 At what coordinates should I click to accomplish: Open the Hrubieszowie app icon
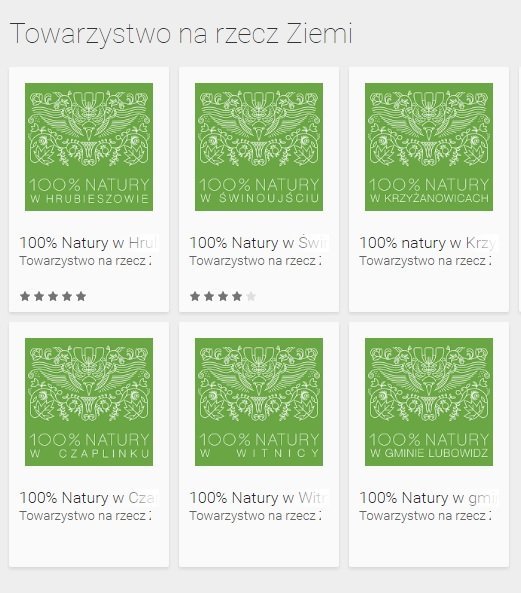(x=89, y=147)
